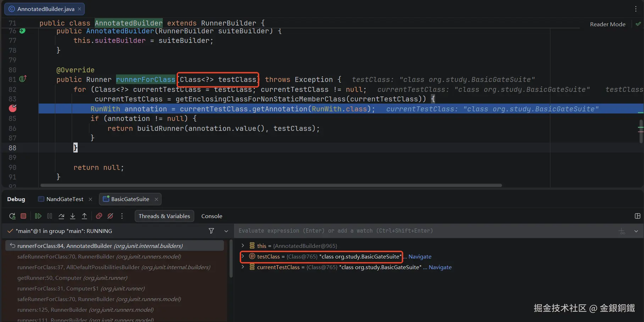Open the thread selector dropdown
644x322 pixels.
pos(226,231)
